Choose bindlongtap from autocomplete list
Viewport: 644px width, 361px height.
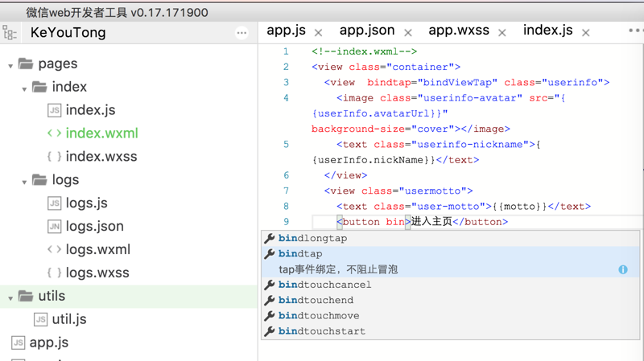tap(313, 238)
